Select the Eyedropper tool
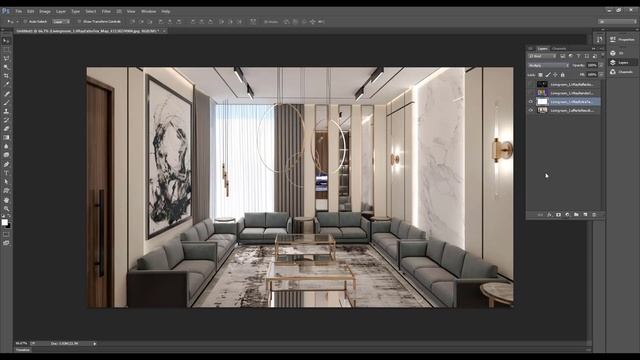The height and width of the screenshot is (360, 640). [x=6, y=84]
